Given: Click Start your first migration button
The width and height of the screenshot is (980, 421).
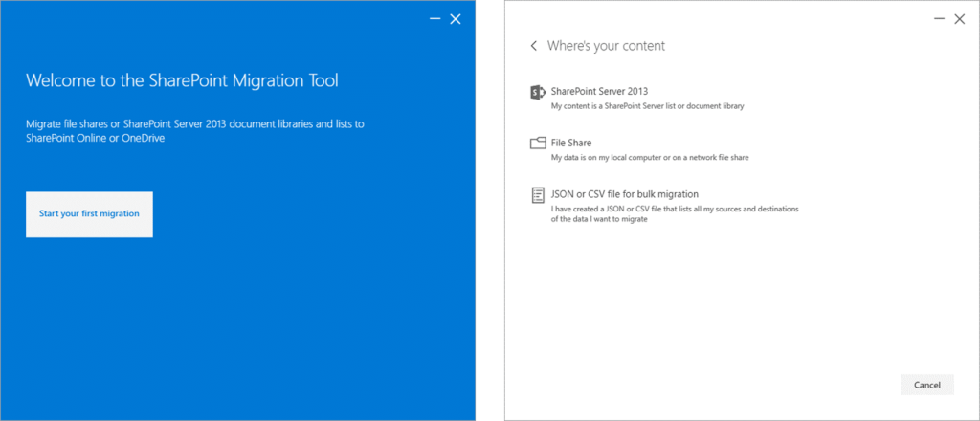Looking at the screenshot, I should (x=89, y=214).
